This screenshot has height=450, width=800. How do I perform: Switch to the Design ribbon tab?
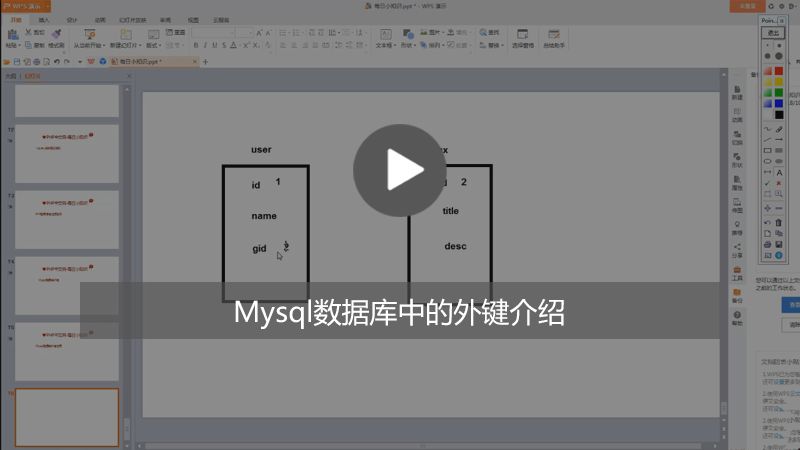[x=72, y=20]
